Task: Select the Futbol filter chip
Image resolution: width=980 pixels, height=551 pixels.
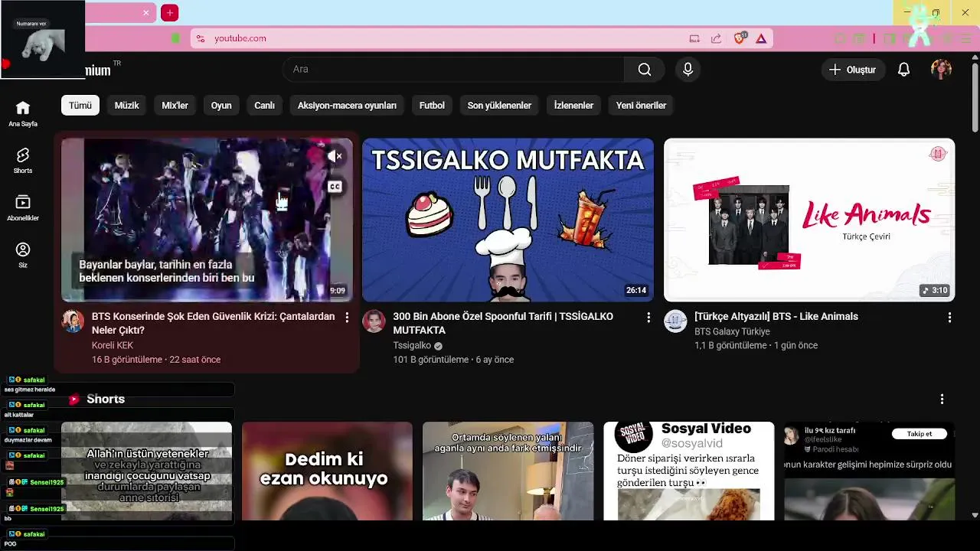Action: [432, 106]
